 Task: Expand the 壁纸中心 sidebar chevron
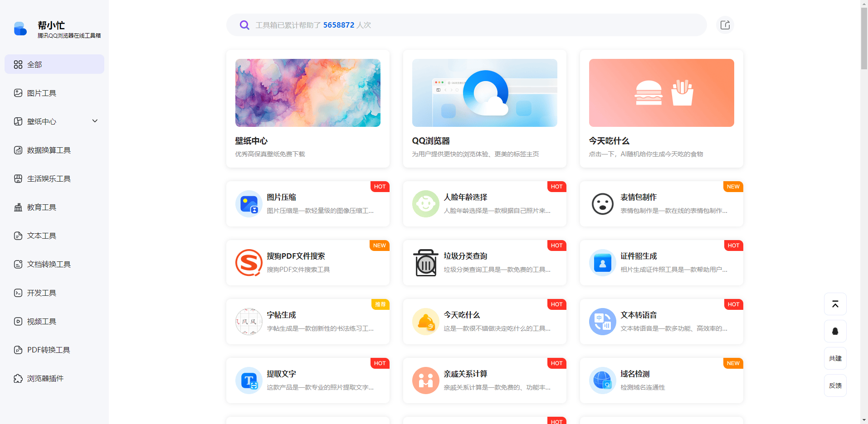point(95,121)
